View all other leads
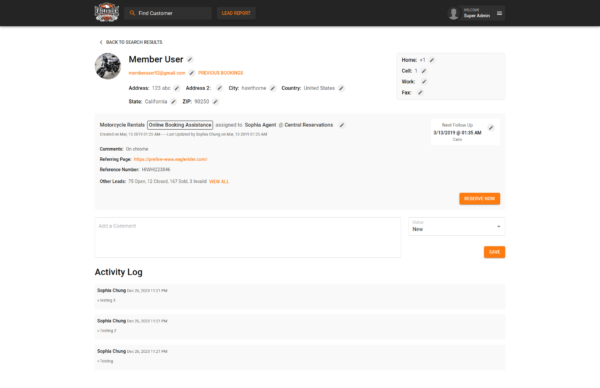 [219, 182]
